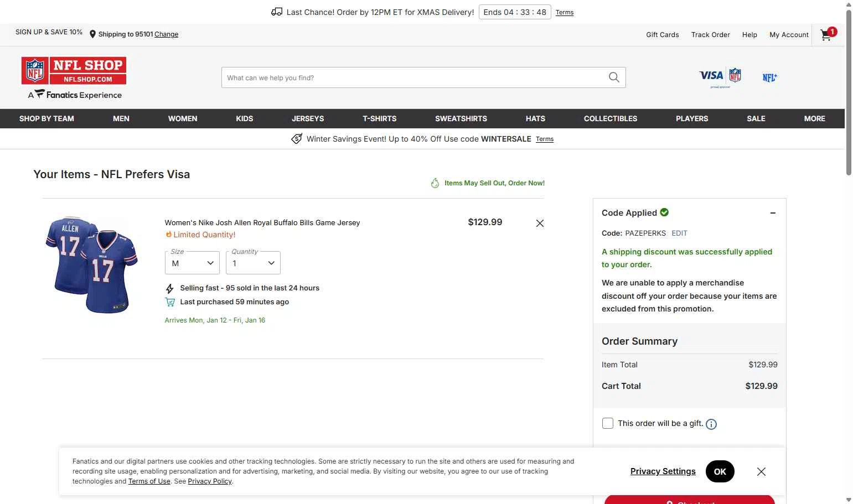
Task: Open Terms of Use in cookie notice
Action: pos(149,481)
